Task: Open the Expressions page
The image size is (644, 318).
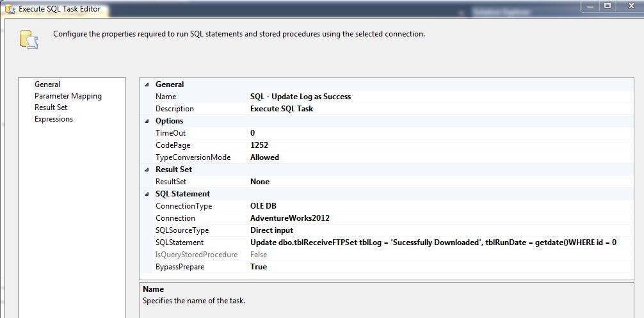Action: [54, 119]
